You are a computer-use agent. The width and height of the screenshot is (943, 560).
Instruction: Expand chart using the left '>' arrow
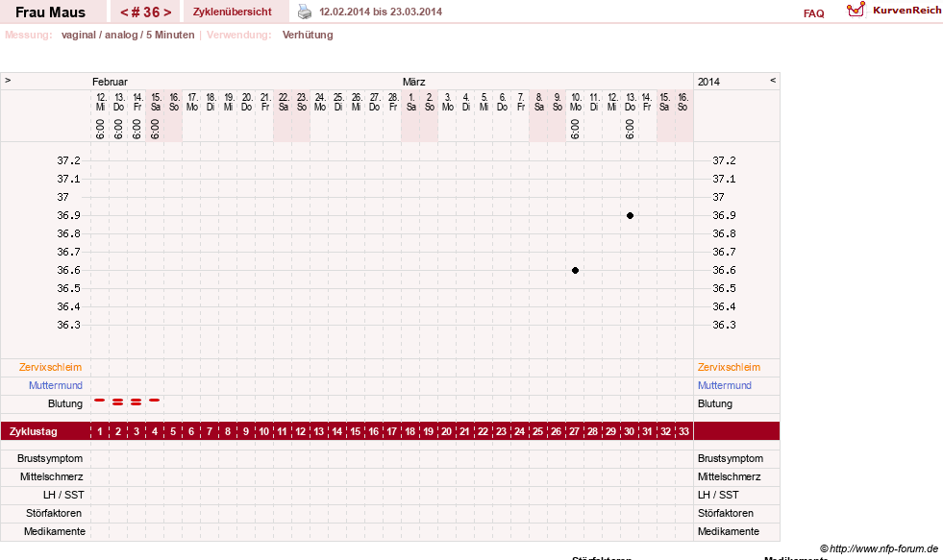tap(8, 80)
